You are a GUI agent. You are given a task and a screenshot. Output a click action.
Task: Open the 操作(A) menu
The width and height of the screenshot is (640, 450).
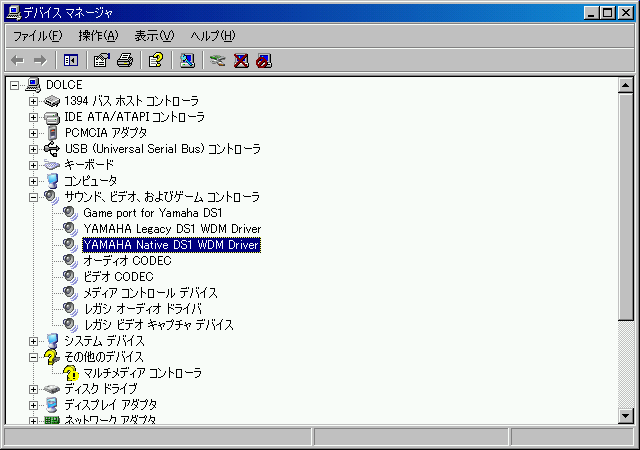pyautogui.click(x=98, y=36)
